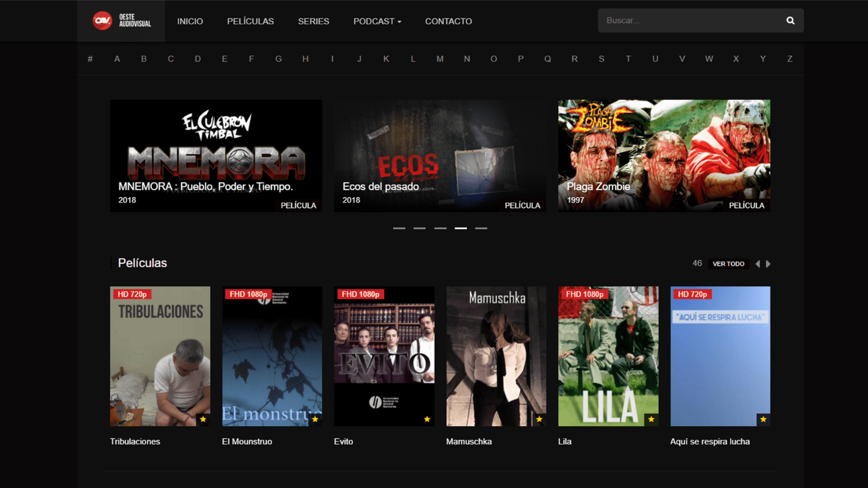Filter titles by letter C
Image resolution: width=868 pixels, height=488 pixels.
coord(171,59)
